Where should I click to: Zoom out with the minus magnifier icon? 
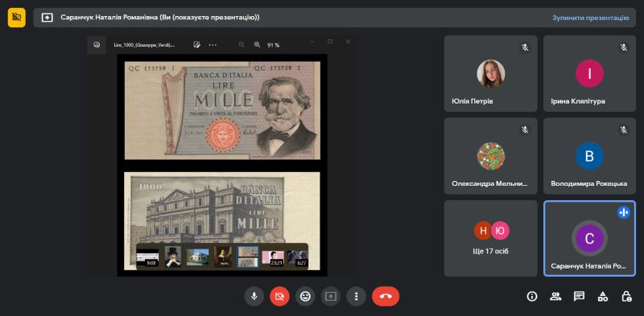(242, 45)
